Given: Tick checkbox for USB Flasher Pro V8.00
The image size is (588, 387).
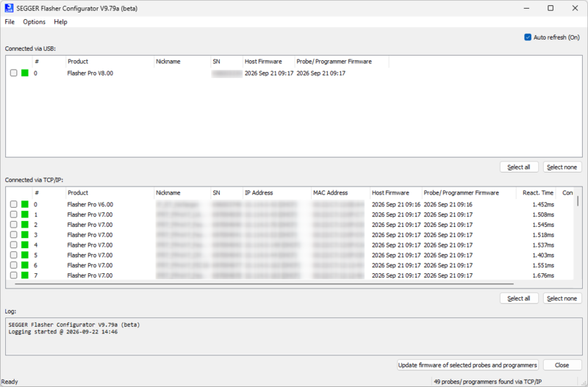Looking at the screenshot, I should [13, 73].
